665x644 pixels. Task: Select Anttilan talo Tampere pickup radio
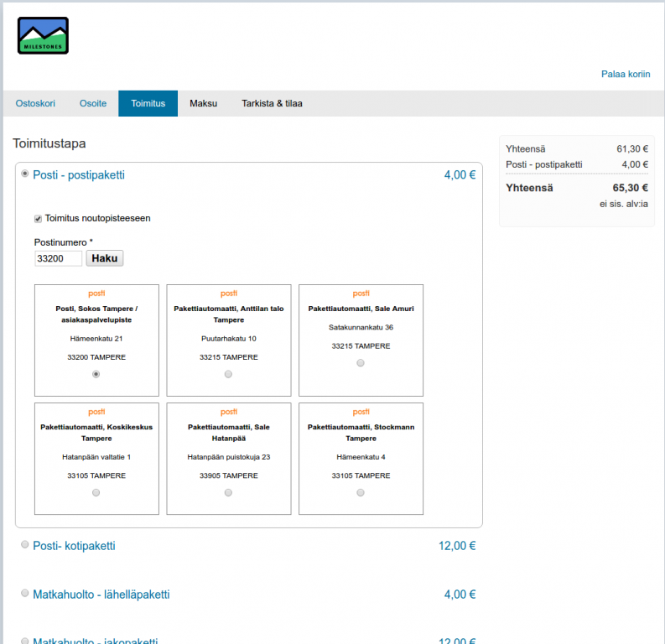click(x=228, y=374)
